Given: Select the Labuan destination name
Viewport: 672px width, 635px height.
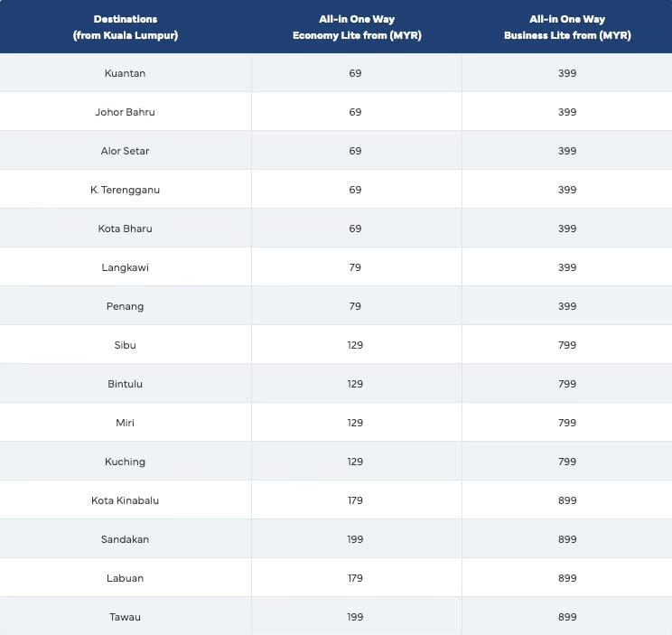Looking at the screenshot, I should pos(126,578).
